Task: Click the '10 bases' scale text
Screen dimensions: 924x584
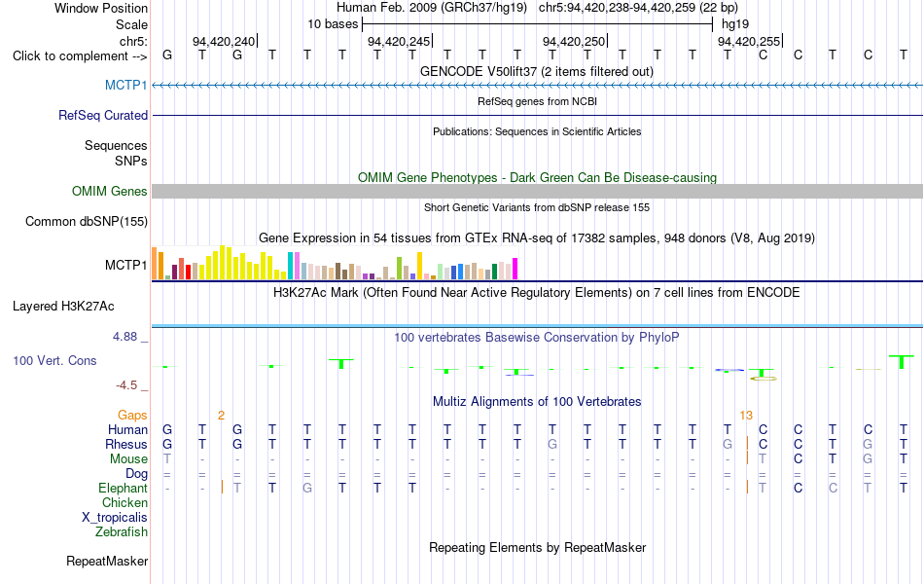Action: 333,24
